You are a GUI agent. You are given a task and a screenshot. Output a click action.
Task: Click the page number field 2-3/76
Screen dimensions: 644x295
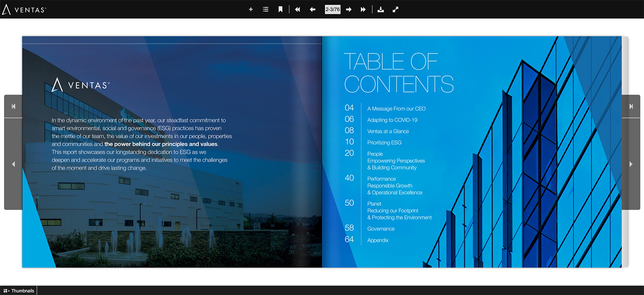332,9
